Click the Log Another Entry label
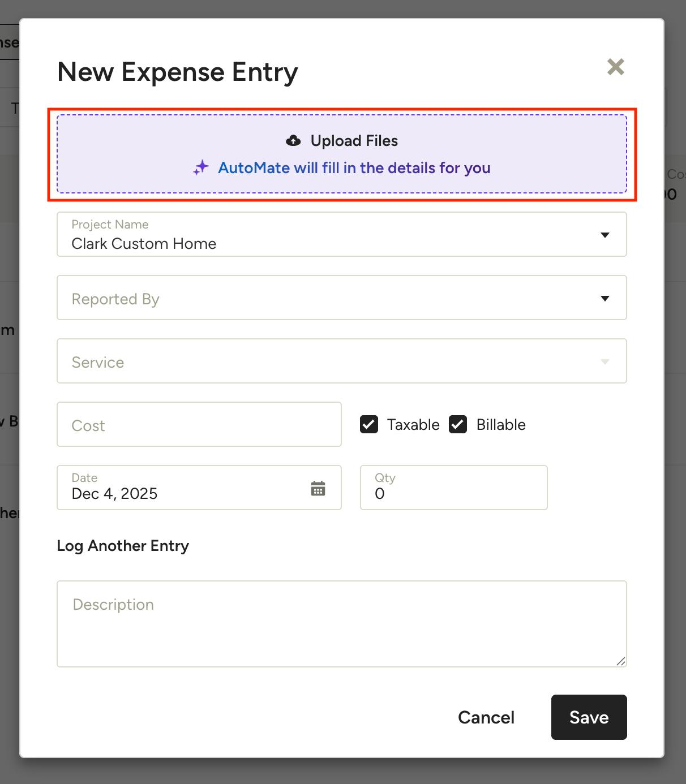The width and height of the screenshot is (686, 784). pos(123,546)
